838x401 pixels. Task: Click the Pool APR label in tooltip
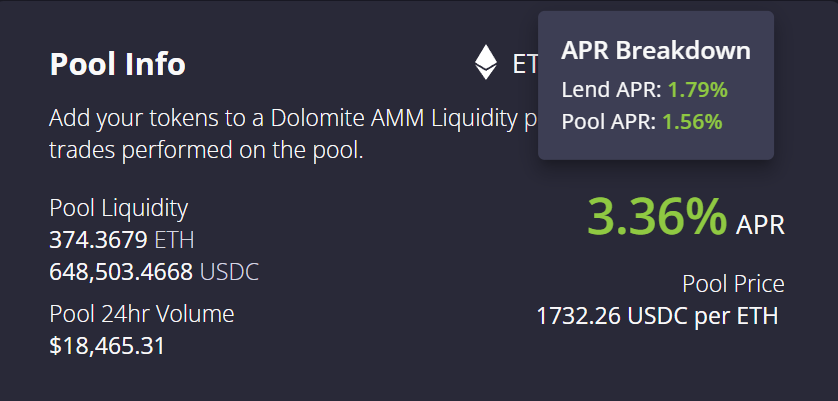point(610,122)
